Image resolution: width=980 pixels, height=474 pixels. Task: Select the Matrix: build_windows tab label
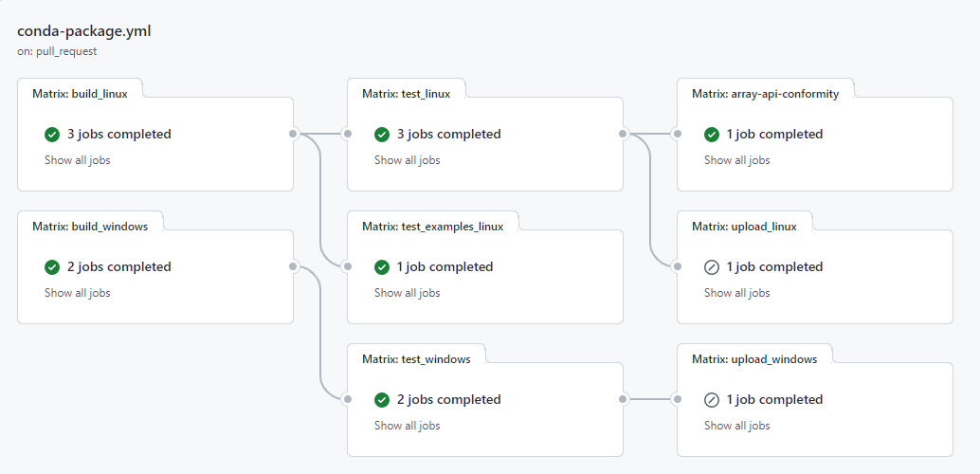[x=90, y=227]
